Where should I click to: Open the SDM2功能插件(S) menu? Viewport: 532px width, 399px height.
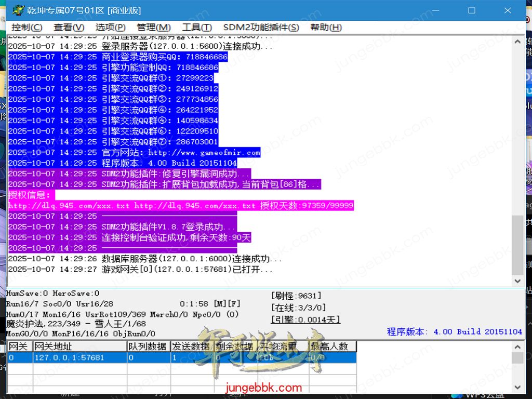tap(261, 28)
